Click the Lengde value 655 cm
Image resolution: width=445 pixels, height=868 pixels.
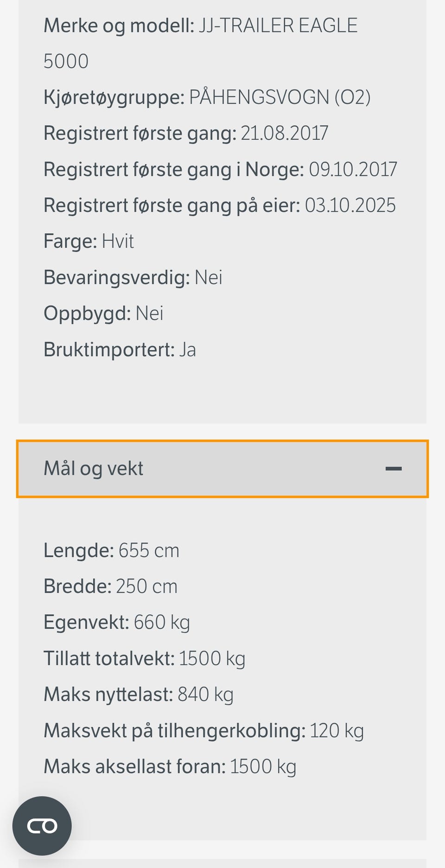point(149,550)
